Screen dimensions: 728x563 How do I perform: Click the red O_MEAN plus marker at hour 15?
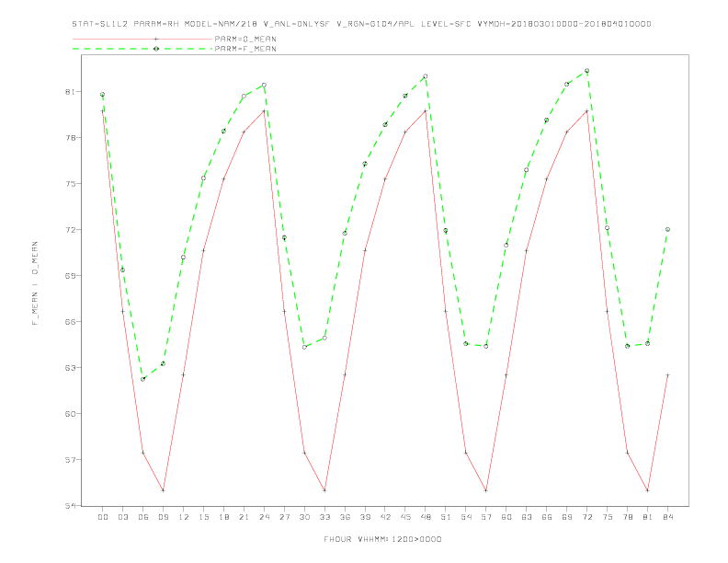(203, 250)
